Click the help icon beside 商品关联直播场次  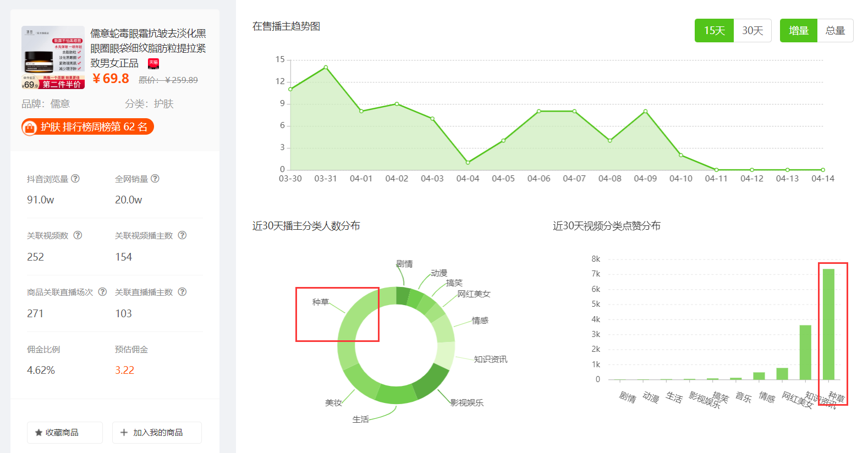coord(102,292)
